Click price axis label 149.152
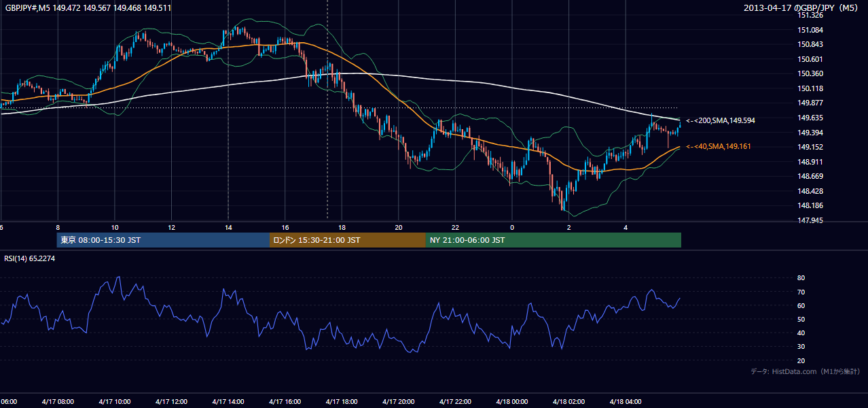Screen dimensions: 868x408 (810, 147)
